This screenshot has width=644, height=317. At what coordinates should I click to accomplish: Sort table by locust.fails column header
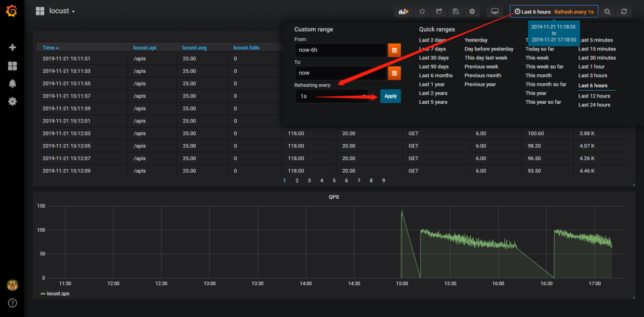pyautogui.click(x=247, y=48)
